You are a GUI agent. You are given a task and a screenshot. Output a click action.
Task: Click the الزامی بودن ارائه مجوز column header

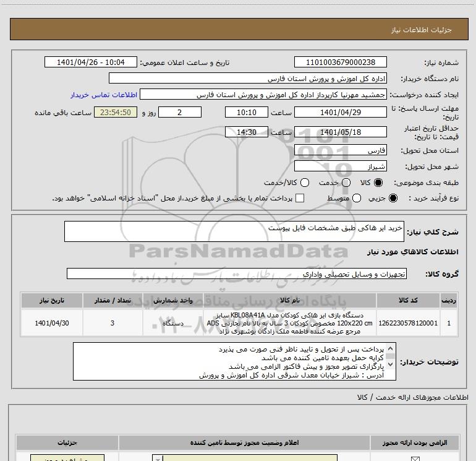pyautogui.click(x=415, y=443)
